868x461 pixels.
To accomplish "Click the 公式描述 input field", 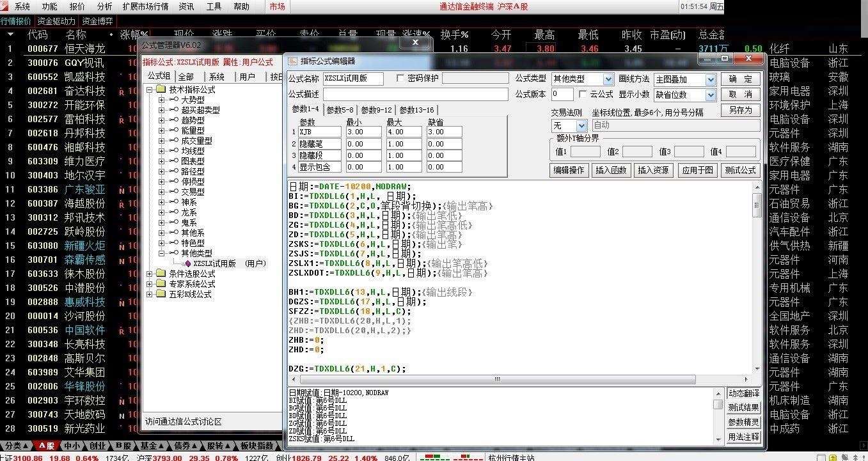I will pyautogui.click(x=417, y=94).
